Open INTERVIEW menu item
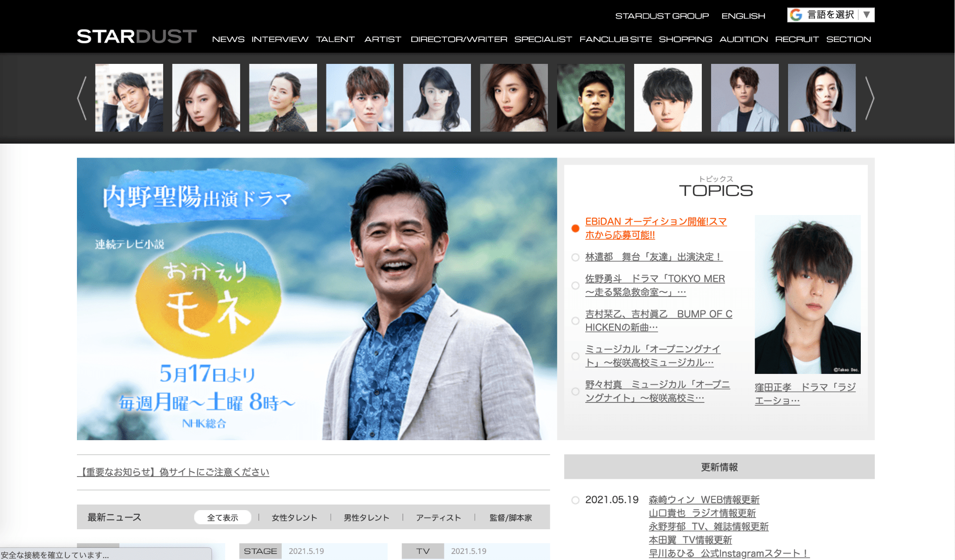Viewport: 955px width, 560px height. point(280,39)
